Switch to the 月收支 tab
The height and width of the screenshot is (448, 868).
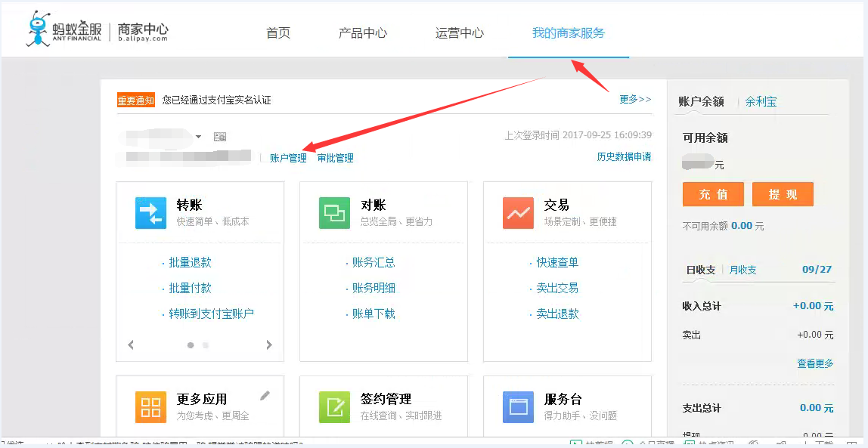tap(742, 270)
